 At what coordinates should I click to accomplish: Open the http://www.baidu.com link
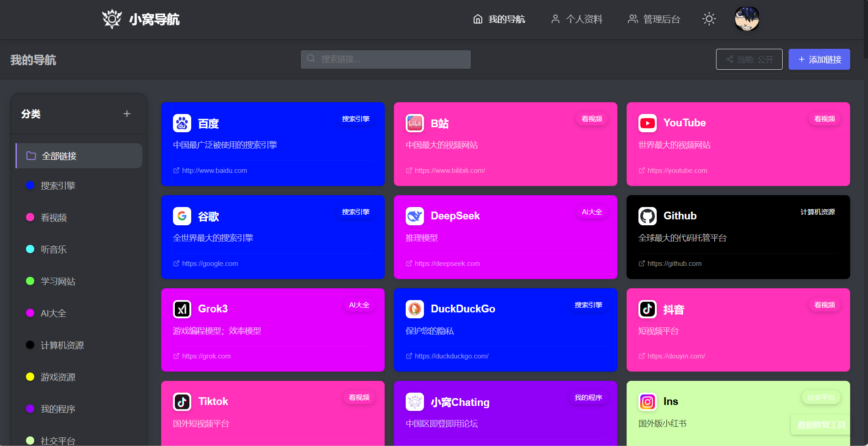point(210,171)
